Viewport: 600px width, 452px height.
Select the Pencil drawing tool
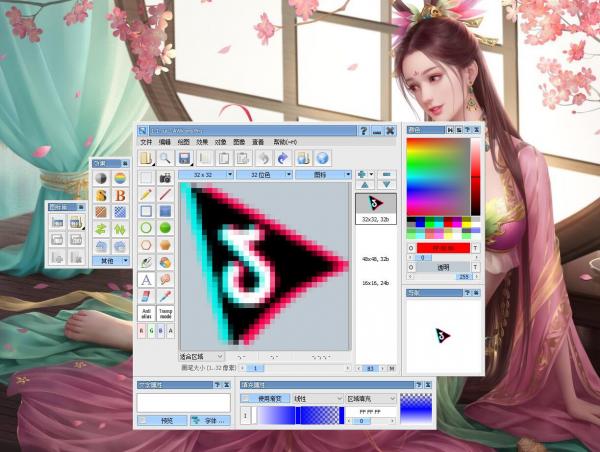click(146, 194)
